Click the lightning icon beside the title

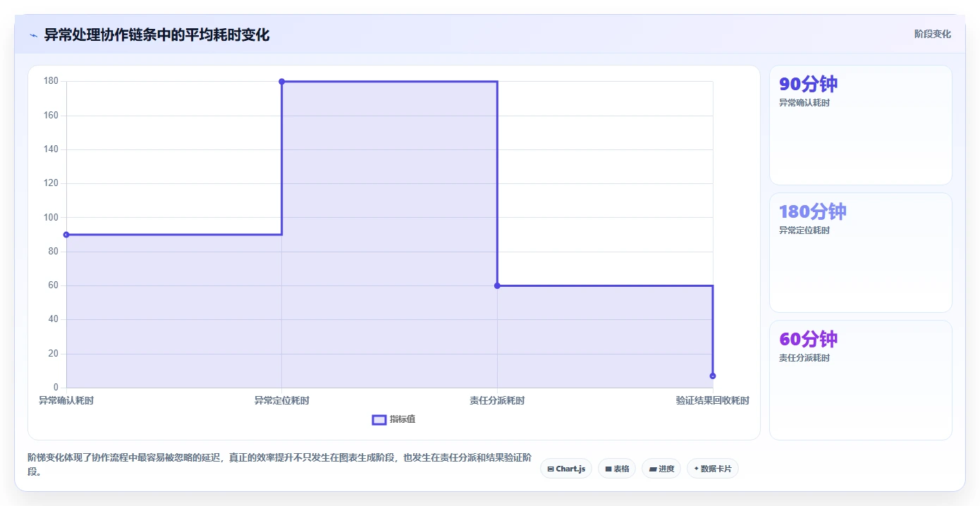pos(33,35)
